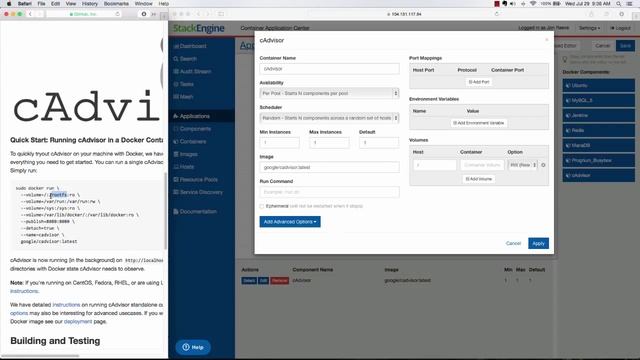Open Resource Pools in the sidebar
640x360 pixels.
[x=196, y=180]
